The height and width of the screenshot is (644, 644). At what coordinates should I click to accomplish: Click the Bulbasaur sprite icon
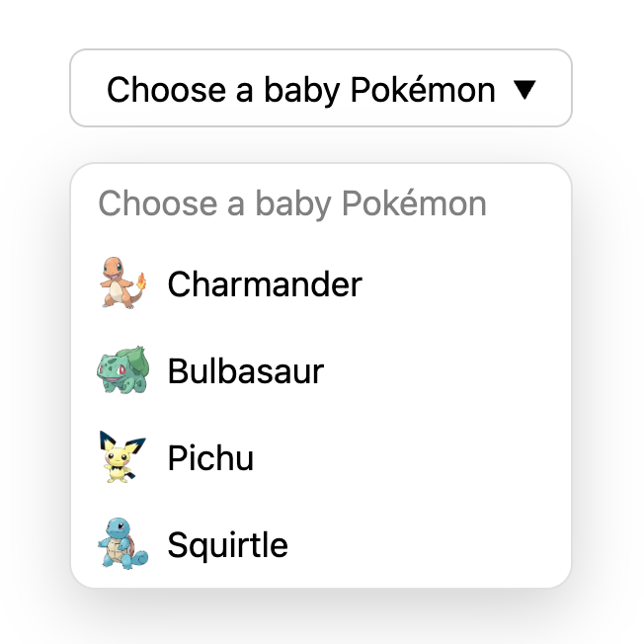[122, 371]
